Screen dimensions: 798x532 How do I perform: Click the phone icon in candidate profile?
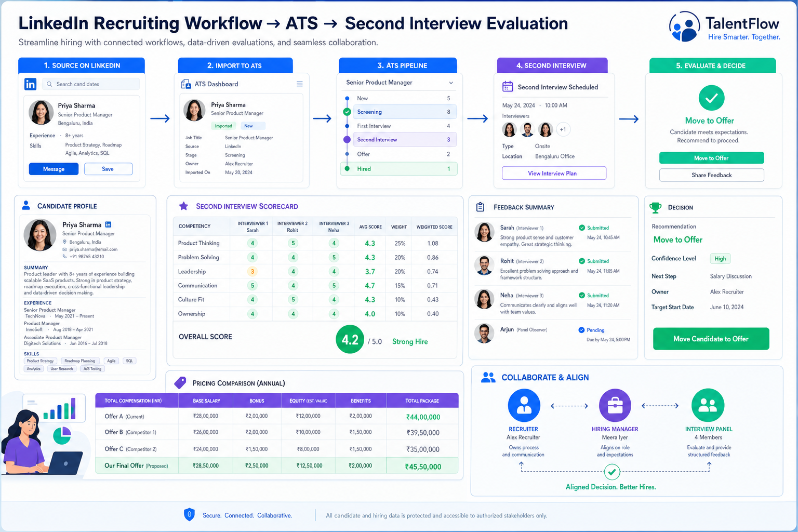[x=65, y=256]
